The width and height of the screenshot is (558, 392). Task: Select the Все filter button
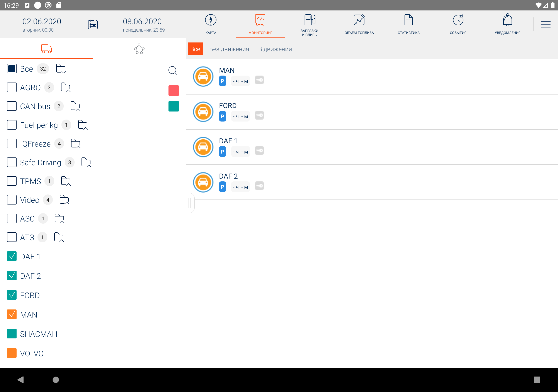195,49
